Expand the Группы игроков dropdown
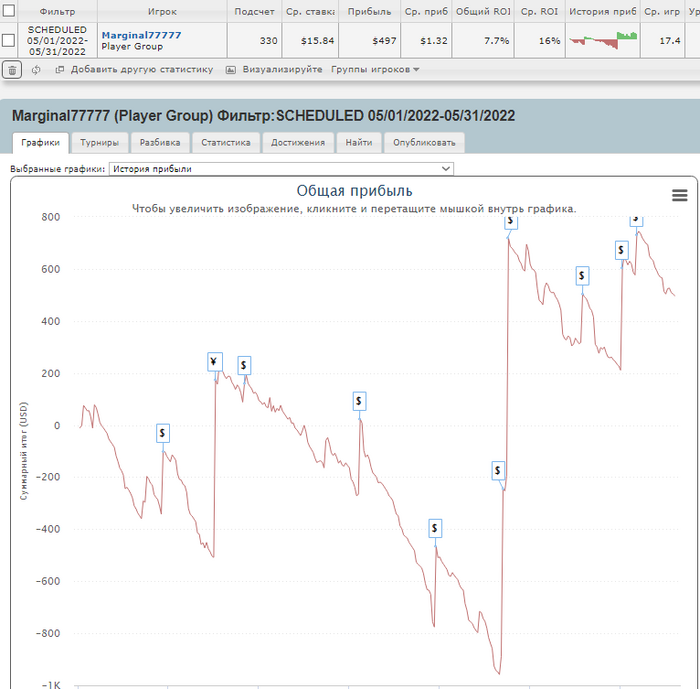Viewport: 700px width, 689px height. (375, 70)
